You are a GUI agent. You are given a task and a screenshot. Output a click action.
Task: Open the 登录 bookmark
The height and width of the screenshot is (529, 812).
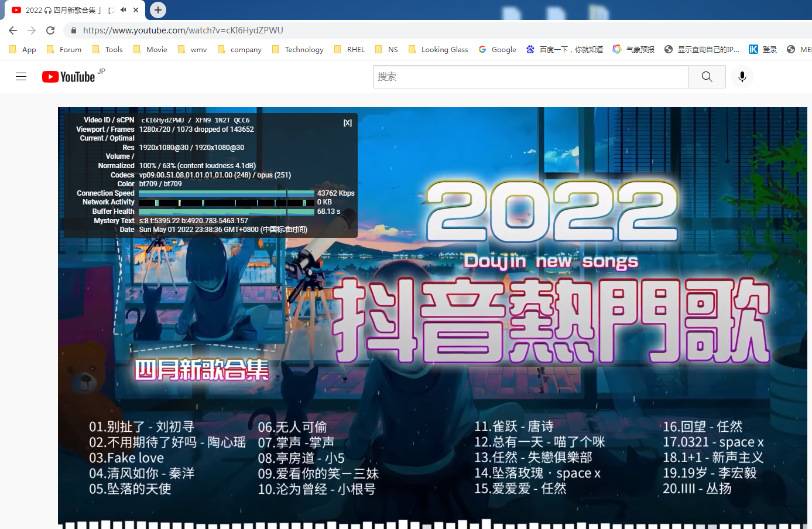[763, 50]
